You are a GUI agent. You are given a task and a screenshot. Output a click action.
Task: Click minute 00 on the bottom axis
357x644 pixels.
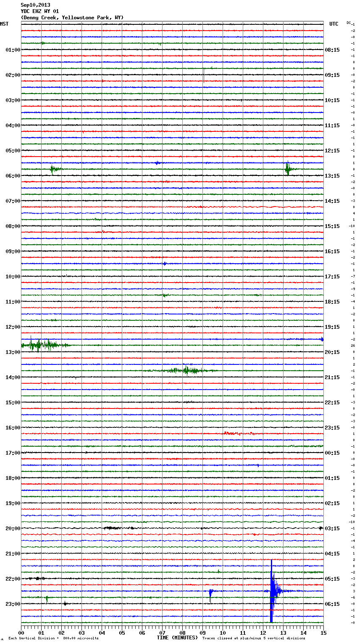21,633
